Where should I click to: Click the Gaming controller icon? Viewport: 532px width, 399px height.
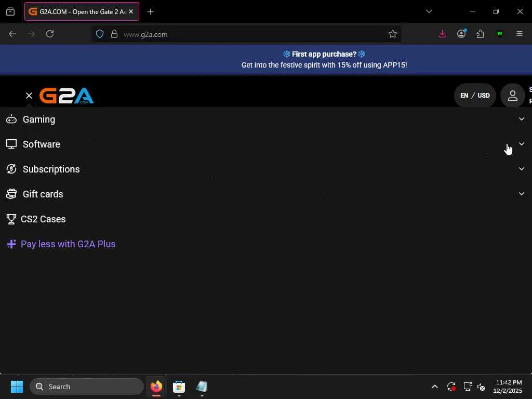[11, 119]
